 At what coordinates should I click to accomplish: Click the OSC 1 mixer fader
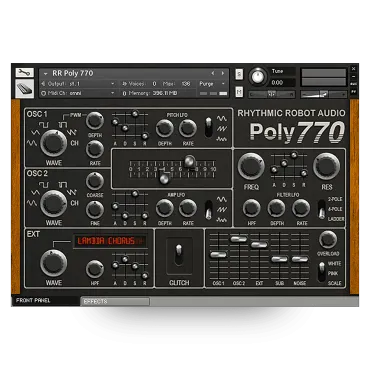click(219, 255)
